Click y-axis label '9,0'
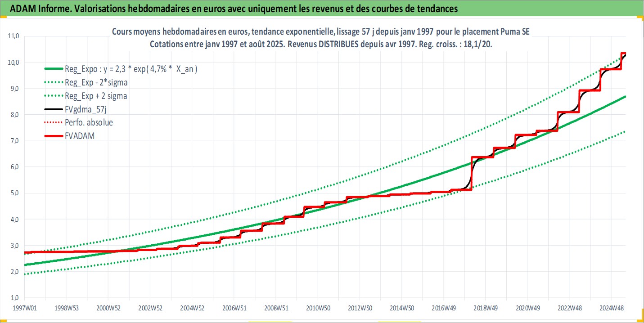The image size is (644, 323). click(x=14, y=89)
